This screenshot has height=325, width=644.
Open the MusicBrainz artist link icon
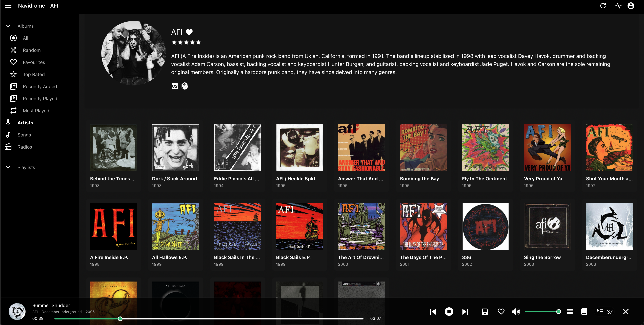(x=185, y=86)
